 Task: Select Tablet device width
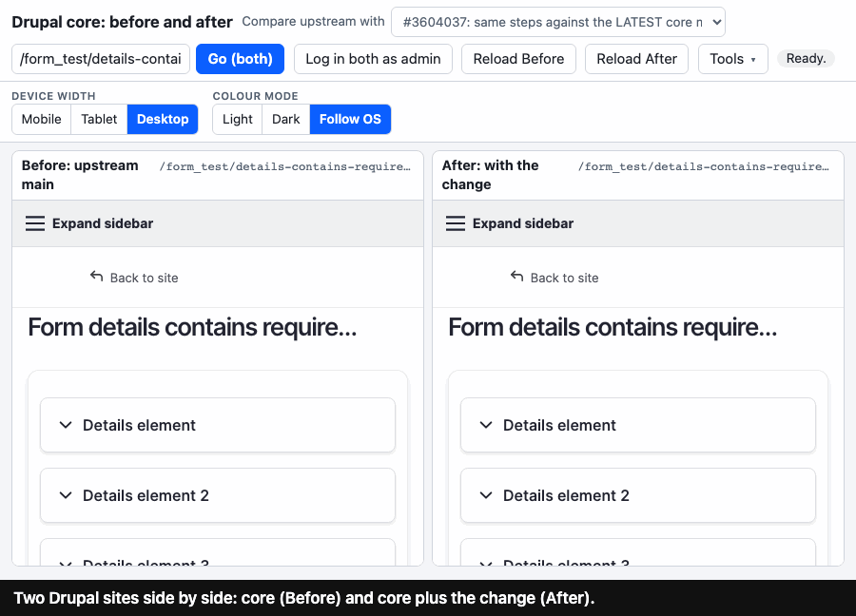(x=99, y=119)
